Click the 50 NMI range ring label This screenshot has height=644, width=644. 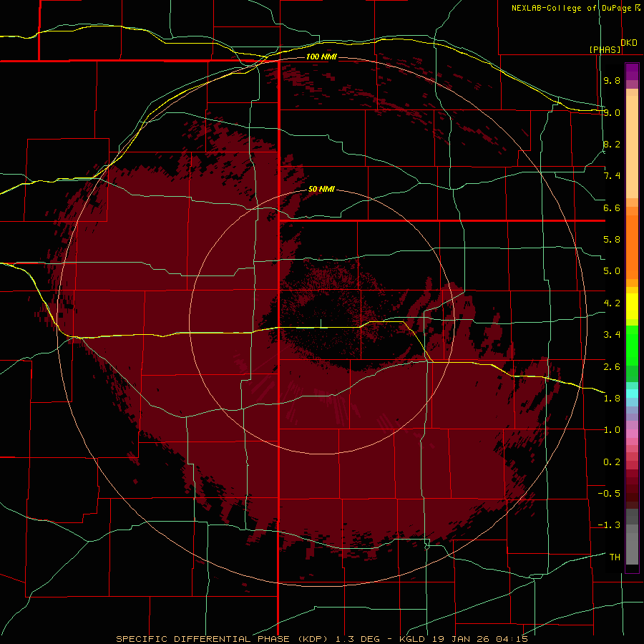321,189
